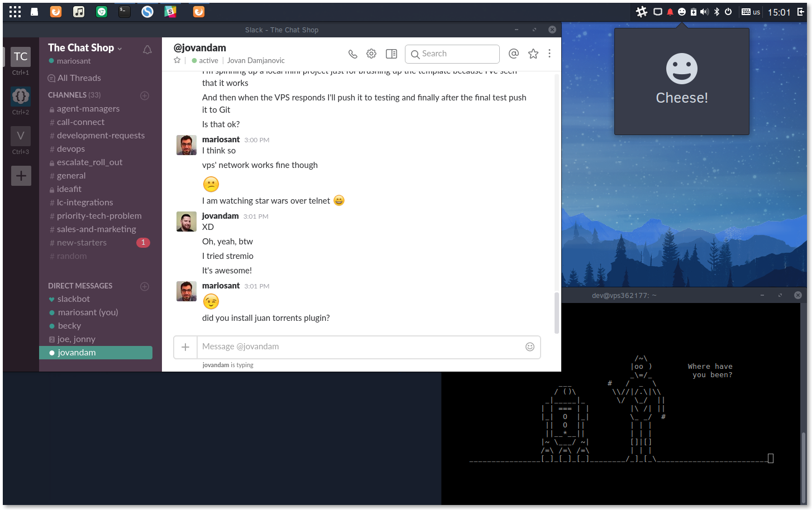This screenshot has height=510, width=812.
Task: Switch to the V workspace
Action: [21, 136]
